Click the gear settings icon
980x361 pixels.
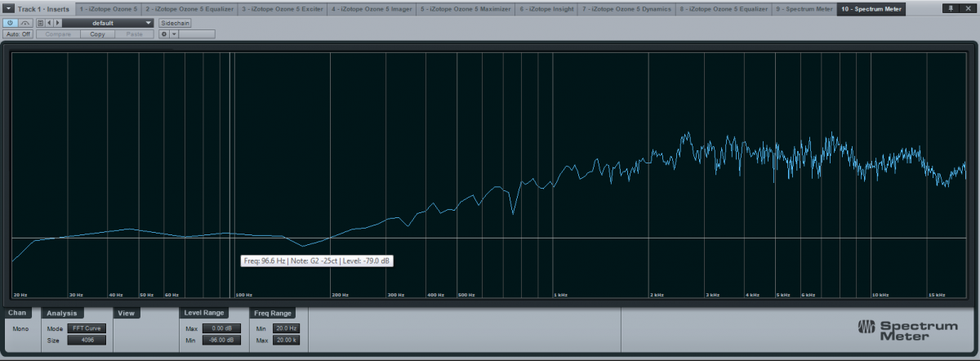click(164, 34)
